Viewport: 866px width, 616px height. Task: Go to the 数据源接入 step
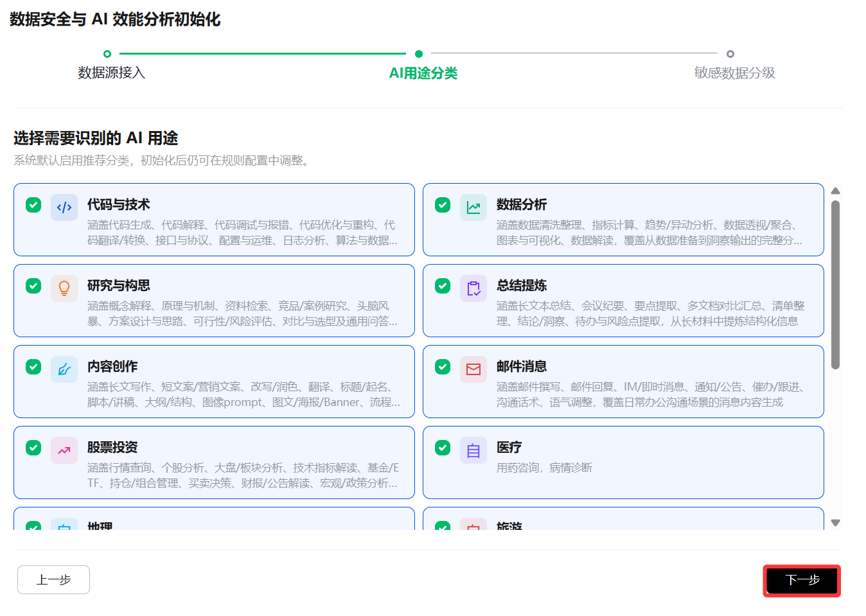tap(111, 73)
